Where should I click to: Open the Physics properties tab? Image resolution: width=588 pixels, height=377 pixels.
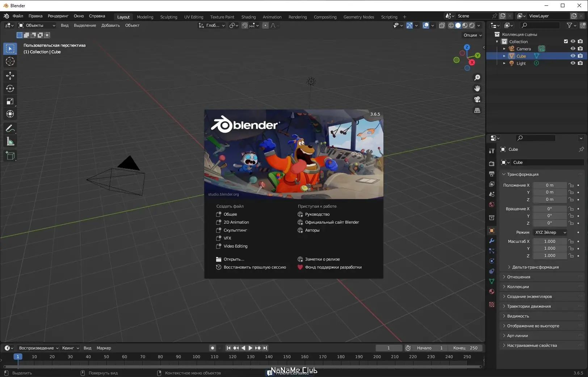click(x=492, y=261)
